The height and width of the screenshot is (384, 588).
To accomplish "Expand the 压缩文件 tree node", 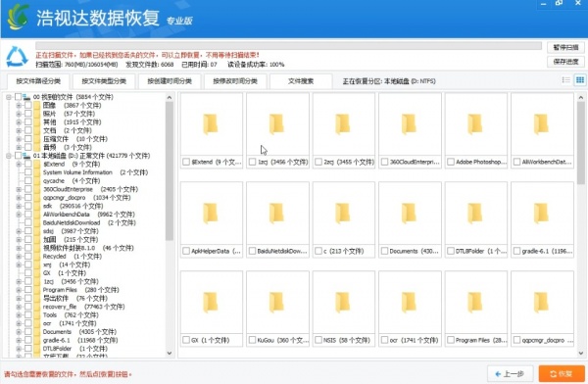I will pos(19,139).
